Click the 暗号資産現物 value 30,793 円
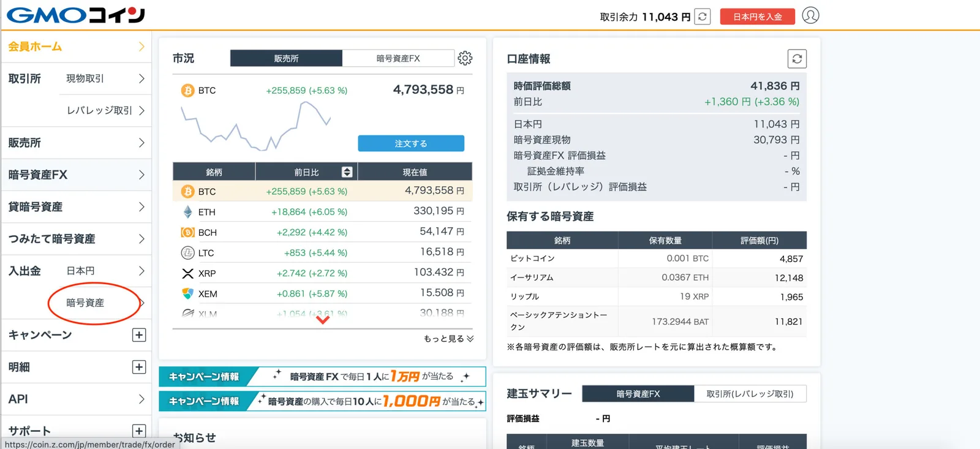Image resolution: width=980 pixels, height=449 pixels. [x=776, y=140]
